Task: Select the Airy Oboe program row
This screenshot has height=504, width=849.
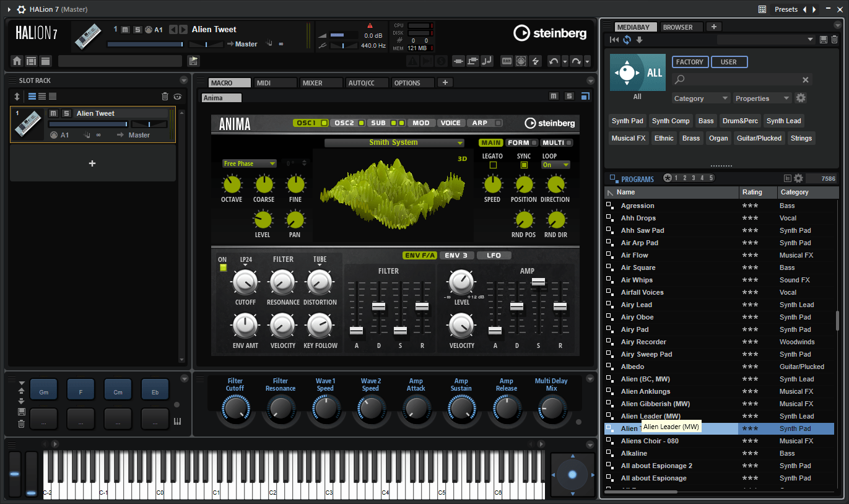Action: pos(719,317)
